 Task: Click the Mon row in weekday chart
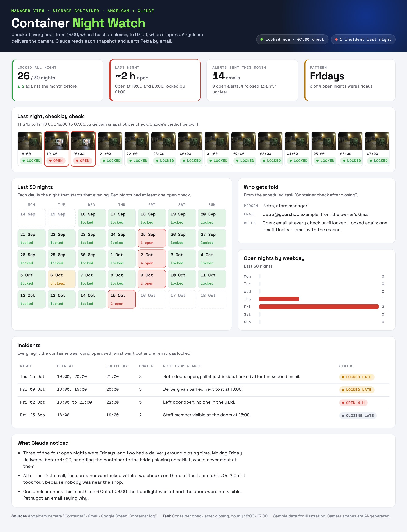314,276
